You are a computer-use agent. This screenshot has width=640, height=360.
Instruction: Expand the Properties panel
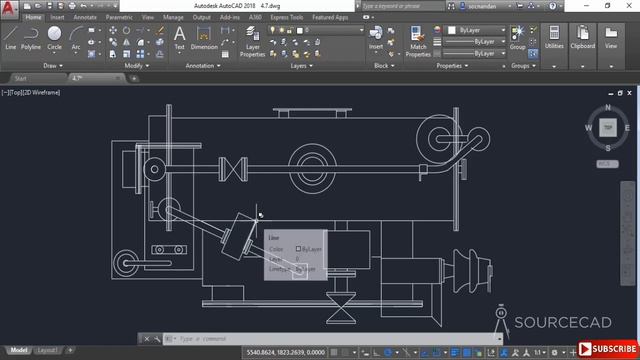pyautogui.click(x=452, y=66)
